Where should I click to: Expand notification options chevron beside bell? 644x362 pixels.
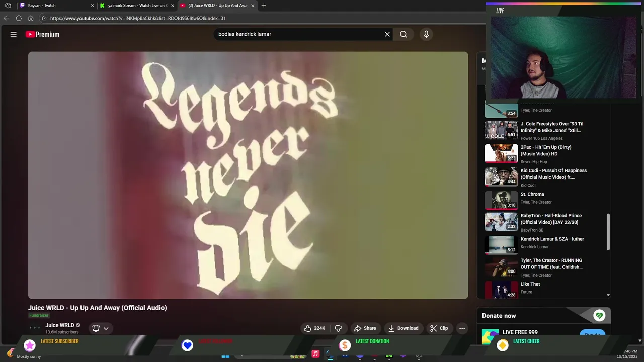tap(106, 328)
